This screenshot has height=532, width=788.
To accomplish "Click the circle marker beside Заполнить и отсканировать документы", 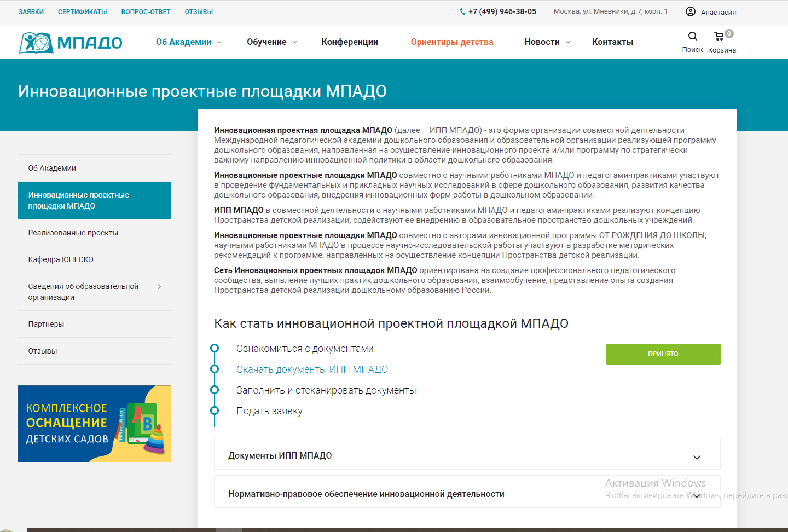I will coord(215,390).
